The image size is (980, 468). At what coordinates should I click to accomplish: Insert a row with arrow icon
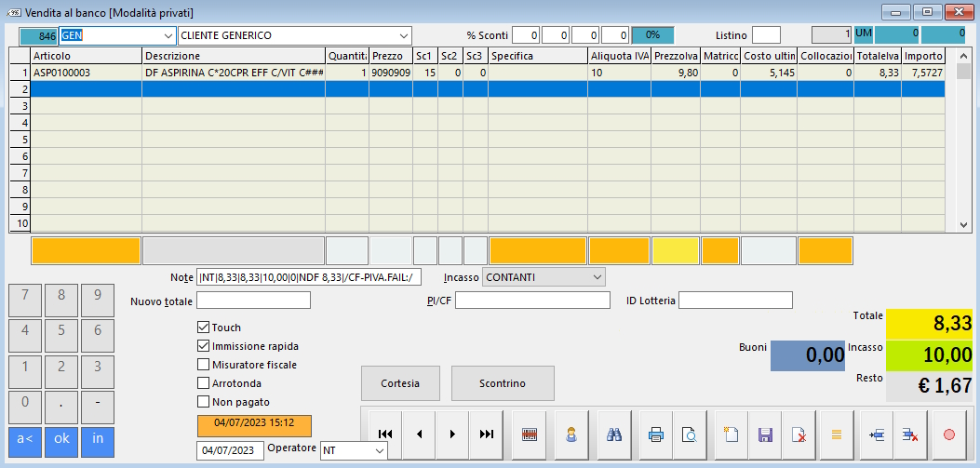tap(877, 434)
